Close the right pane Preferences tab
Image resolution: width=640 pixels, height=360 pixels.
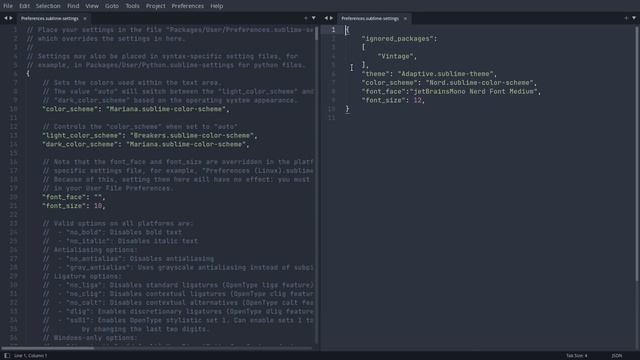[405, 18]
